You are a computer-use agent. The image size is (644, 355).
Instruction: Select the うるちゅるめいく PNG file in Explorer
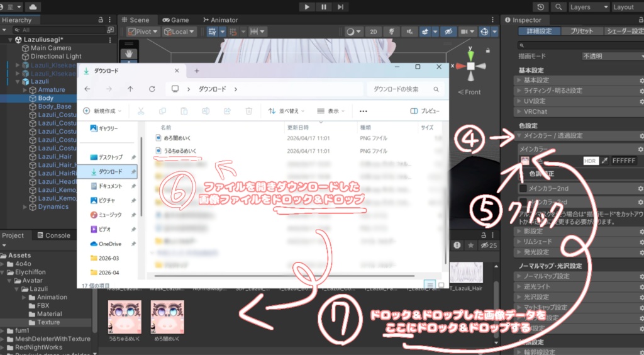[x=179, y=151]
